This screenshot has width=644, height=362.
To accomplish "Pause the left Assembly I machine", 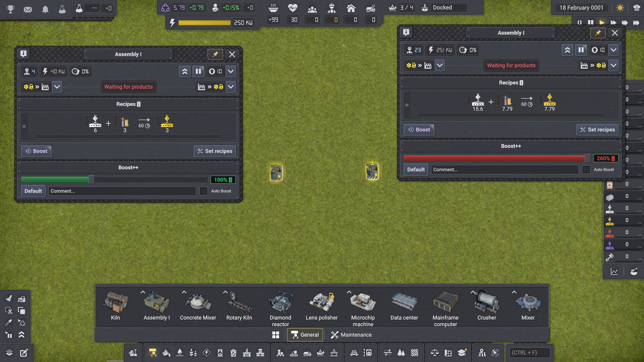I will click(198, 71).
